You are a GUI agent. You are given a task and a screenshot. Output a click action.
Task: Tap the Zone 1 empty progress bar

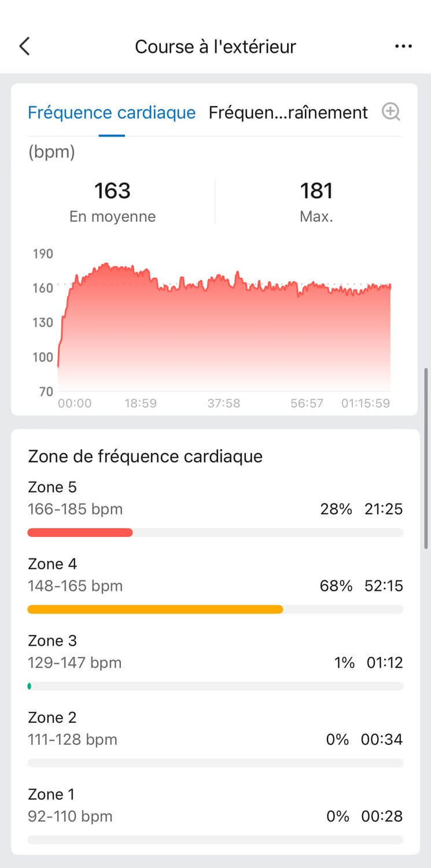click(x=215, y=840)
